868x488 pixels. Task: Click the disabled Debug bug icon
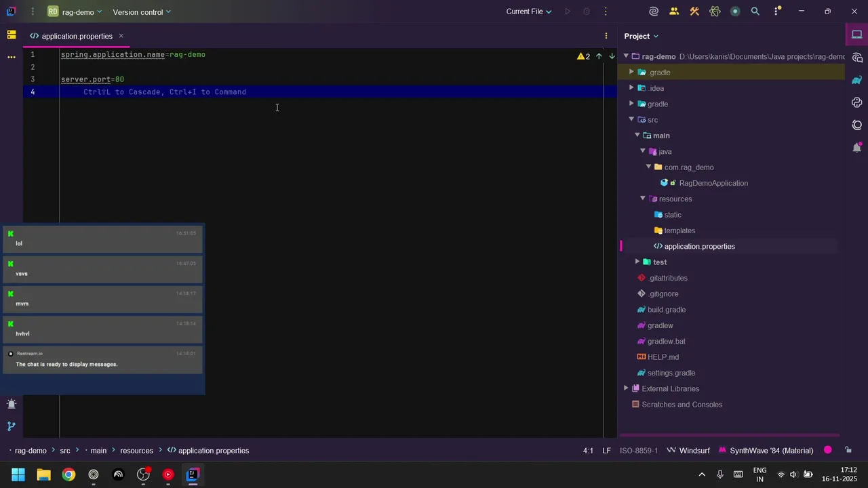pos(587,12)
